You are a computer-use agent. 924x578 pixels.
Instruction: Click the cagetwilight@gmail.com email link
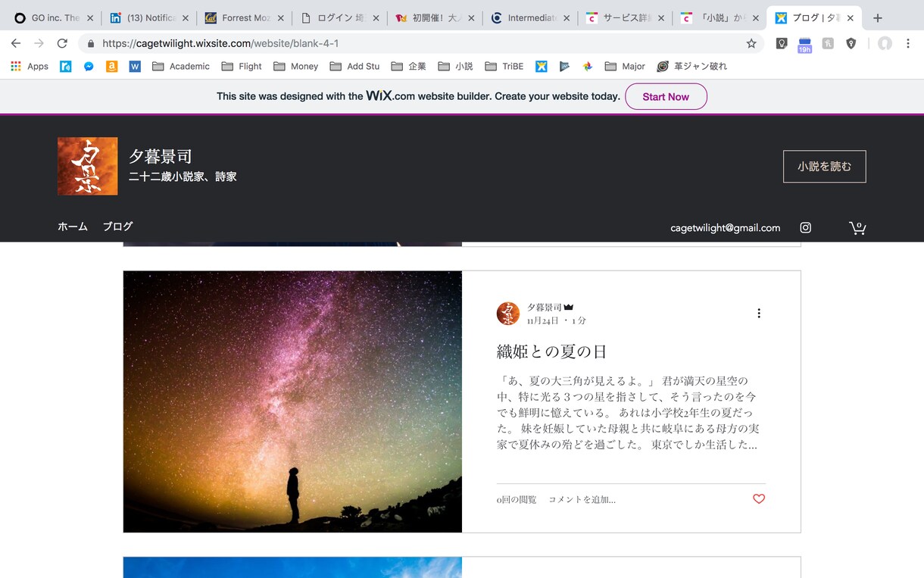pyautogui.click(x=725, y=227)
